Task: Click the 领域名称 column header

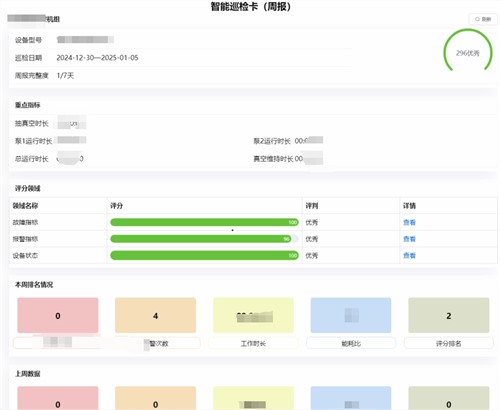Action: click(25, 206)
